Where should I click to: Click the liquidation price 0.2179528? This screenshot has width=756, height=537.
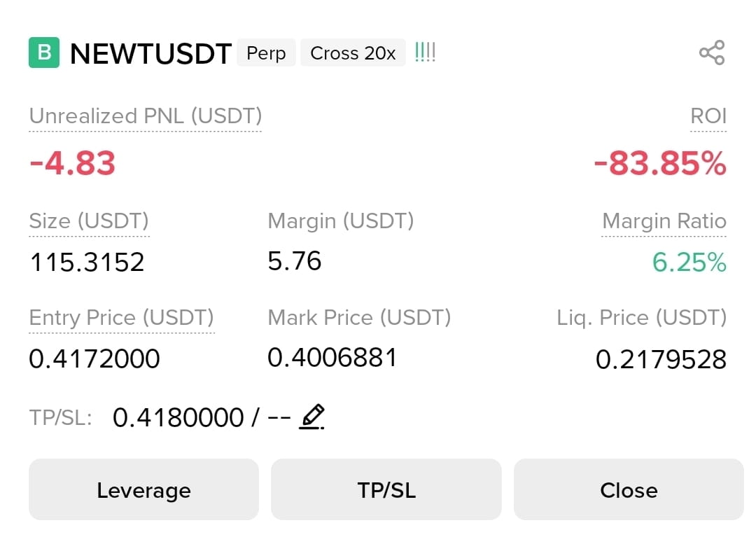(x=661, y=360)
